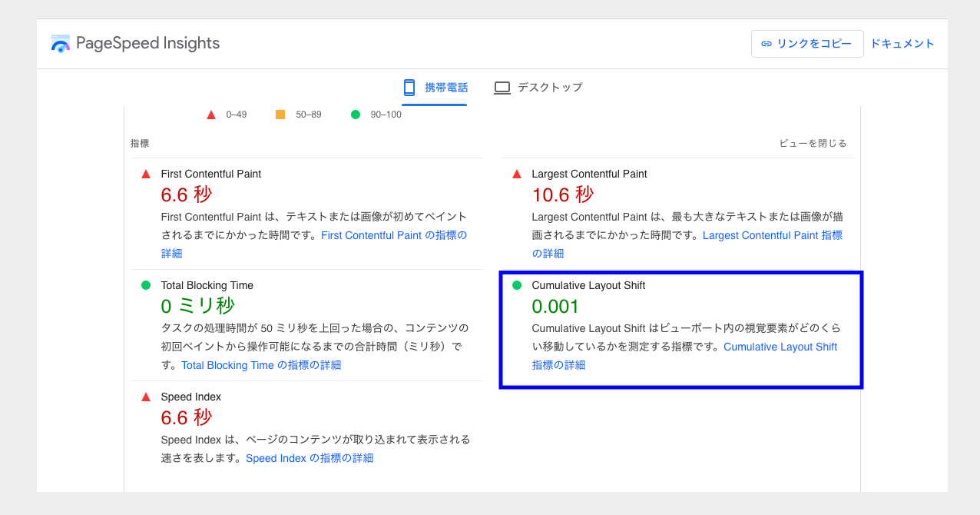Open Cumulative Layout Shift 指標の詳細 link
The width and height of the screenshot is (980, 515).
tap(780, 347)
